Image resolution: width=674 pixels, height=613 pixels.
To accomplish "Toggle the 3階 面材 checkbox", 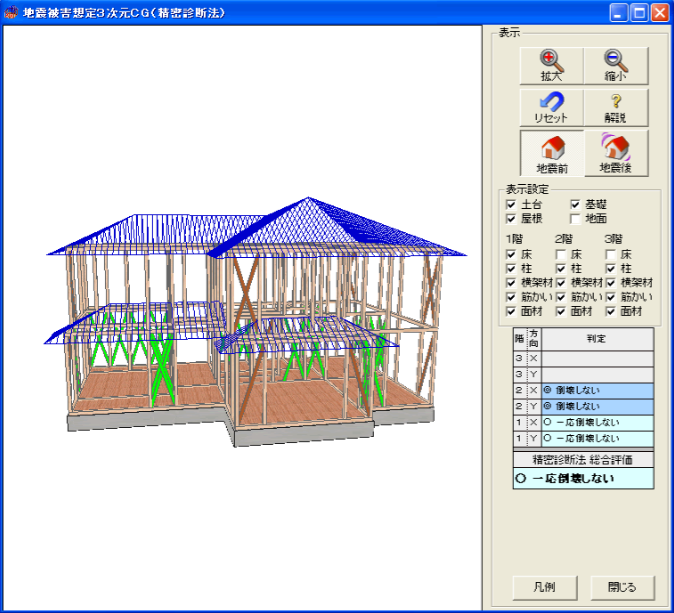I will coord(611,311).
